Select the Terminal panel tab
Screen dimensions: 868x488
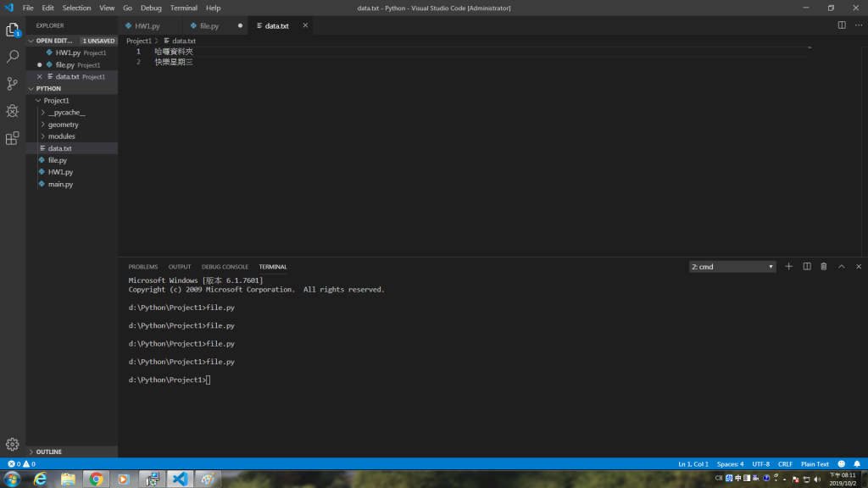273,267
